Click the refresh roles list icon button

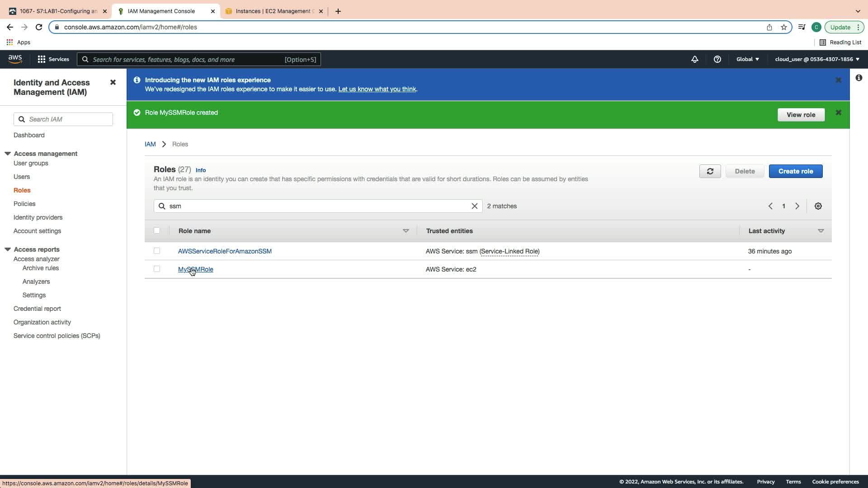pyautogui.click(x=710, y=171)
